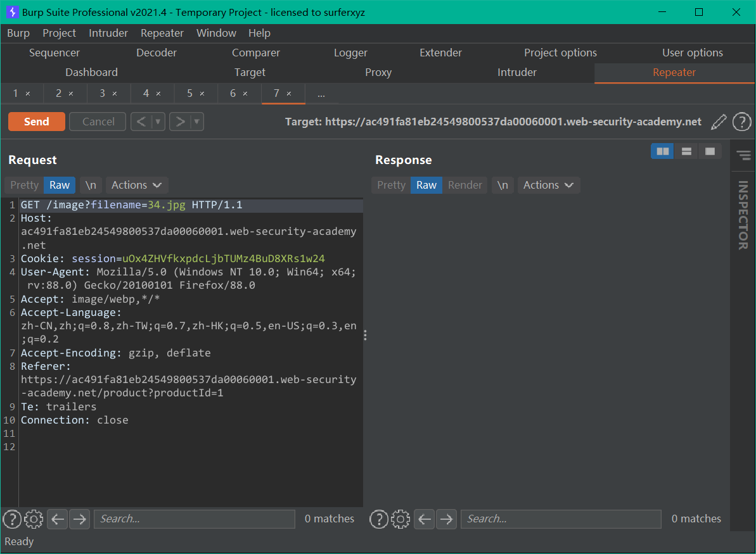Switch to the Comparer tab
Image resolution: width=756 pixels, height=554 pixels.
coord(255,53)
